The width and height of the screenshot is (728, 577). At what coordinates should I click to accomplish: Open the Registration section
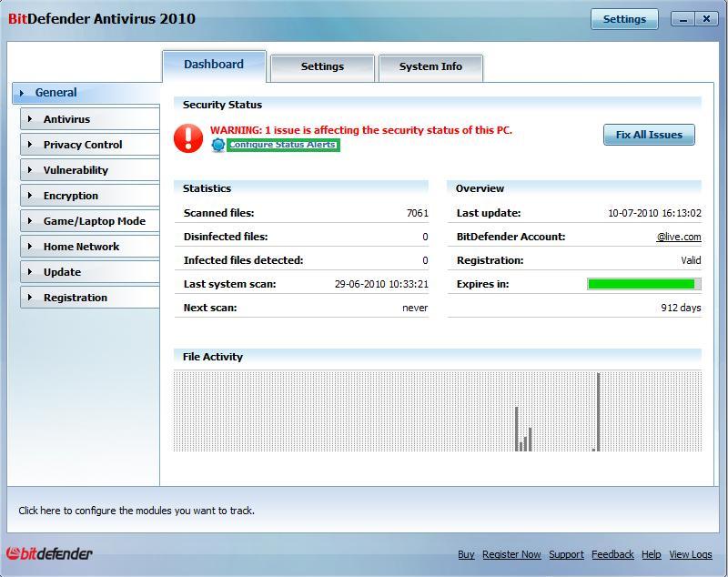click(x=90, y=297)
